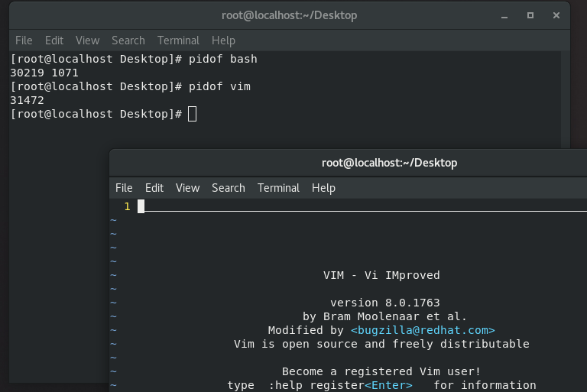The width and height of the screenshot is (587, 392).
Task: Click 'by Bram Moolenaar et al.' text
Action: tap(385, 316)
